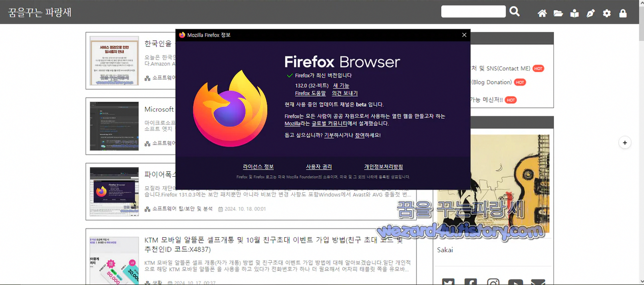Open the Microsoft post title
This screenshot has width=644, height=285.
point(159,109)
